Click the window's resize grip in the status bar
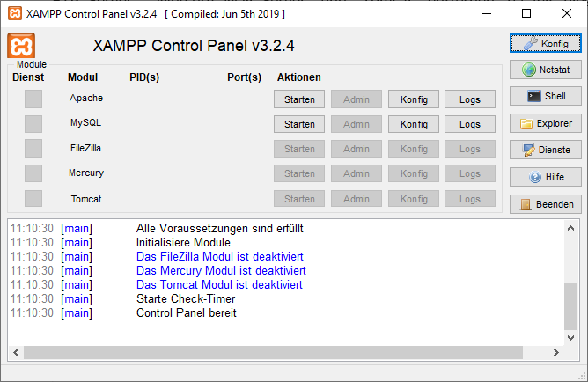Image resolution: width=588 pixels, height=382 pixels. 583,376
